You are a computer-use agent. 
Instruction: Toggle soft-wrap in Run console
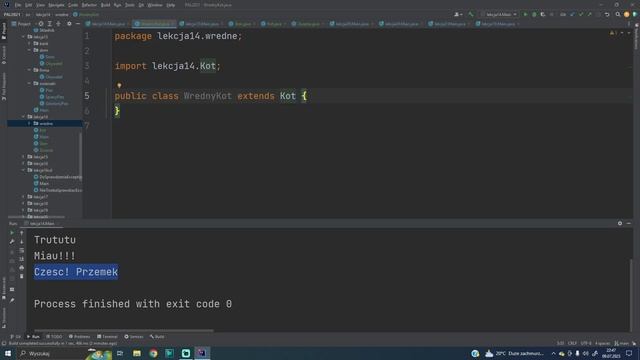[x=22, y=250]
